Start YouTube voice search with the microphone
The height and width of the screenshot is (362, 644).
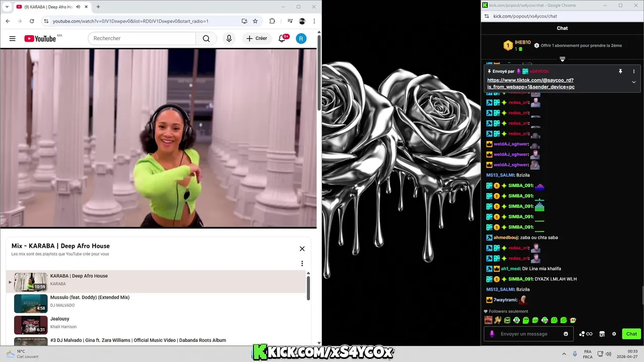pyautogui.click(x=229, y=39)
